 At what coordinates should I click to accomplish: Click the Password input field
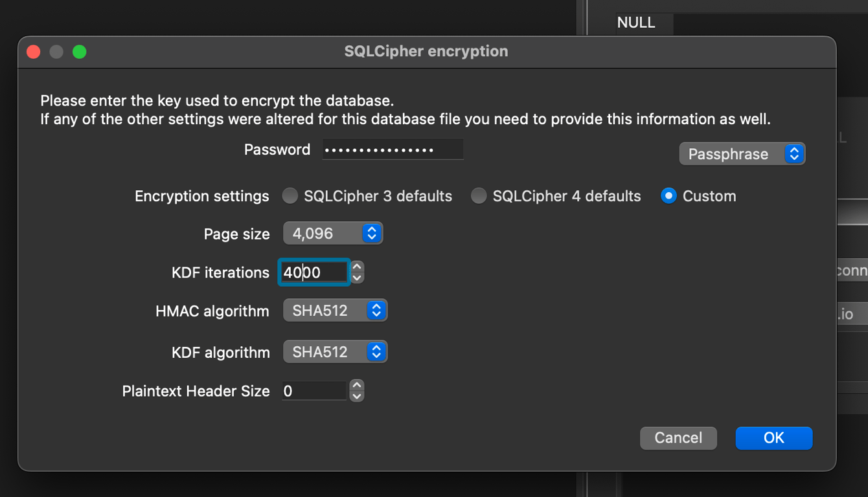click(x=393, y=149)
